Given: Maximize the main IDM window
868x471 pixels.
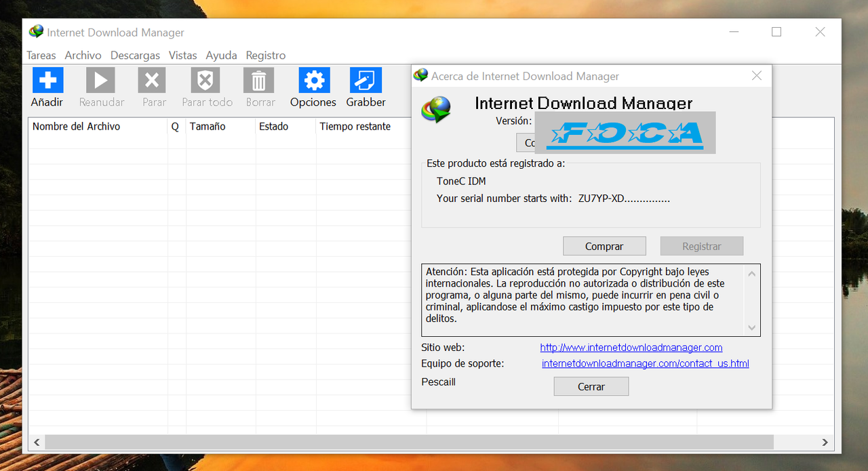Looking at the screenshot, I should 776,32.
